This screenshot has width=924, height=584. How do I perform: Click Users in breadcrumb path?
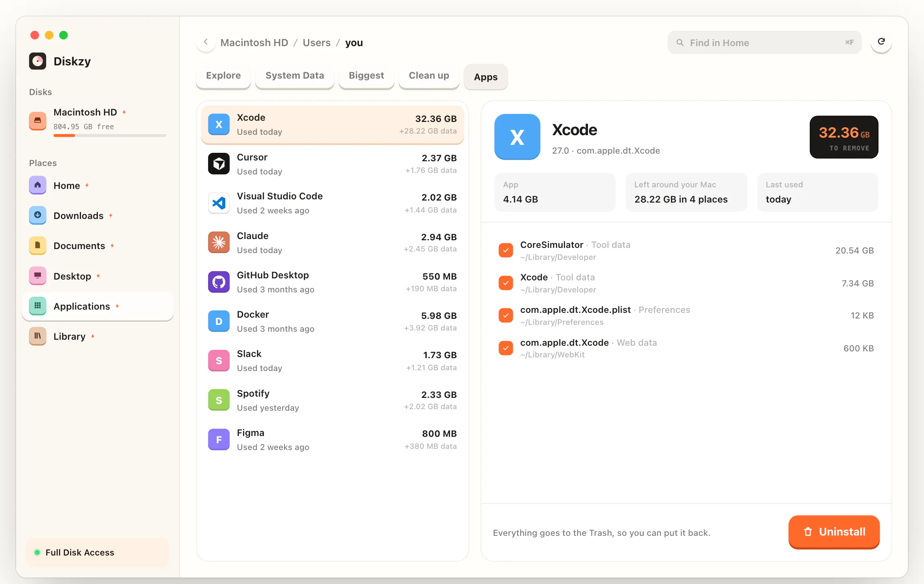pos(316,43)
